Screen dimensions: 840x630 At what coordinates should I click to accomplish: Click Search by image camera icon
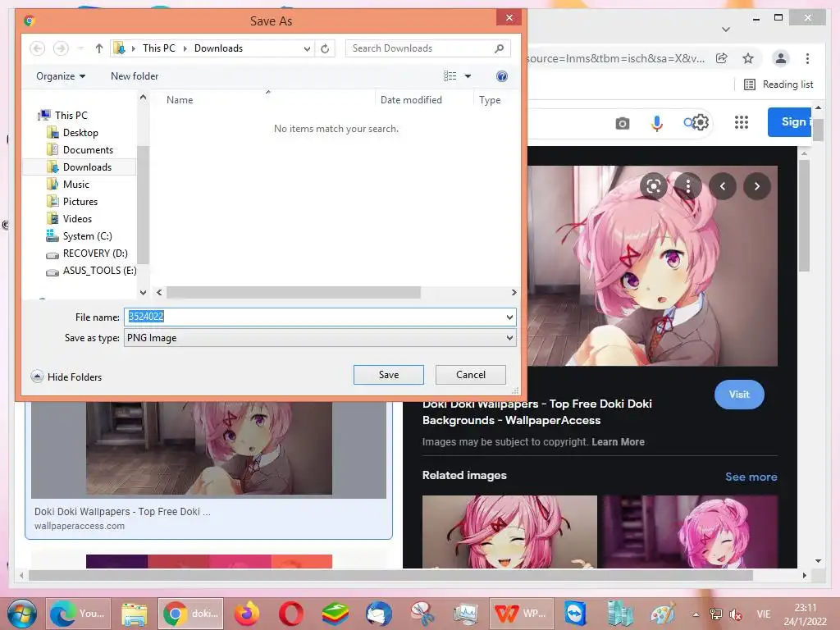(622, 124)
